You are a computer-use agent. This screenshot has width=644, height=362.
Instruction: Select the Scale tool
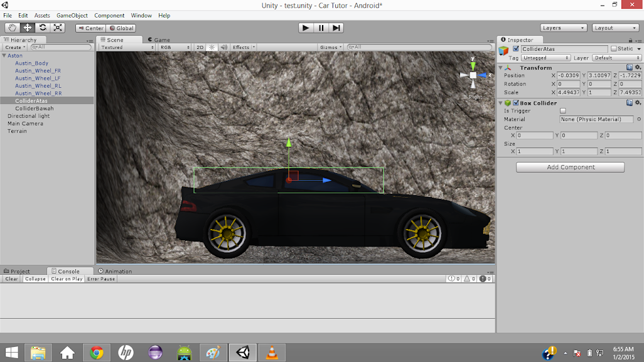tap(58, 28)
